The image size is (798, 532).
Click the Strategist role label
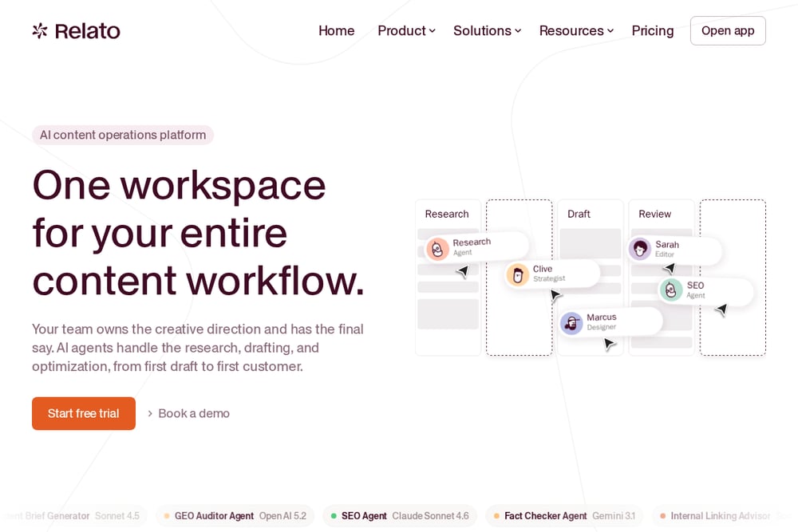pyautogui.click(x=549, y=278)
